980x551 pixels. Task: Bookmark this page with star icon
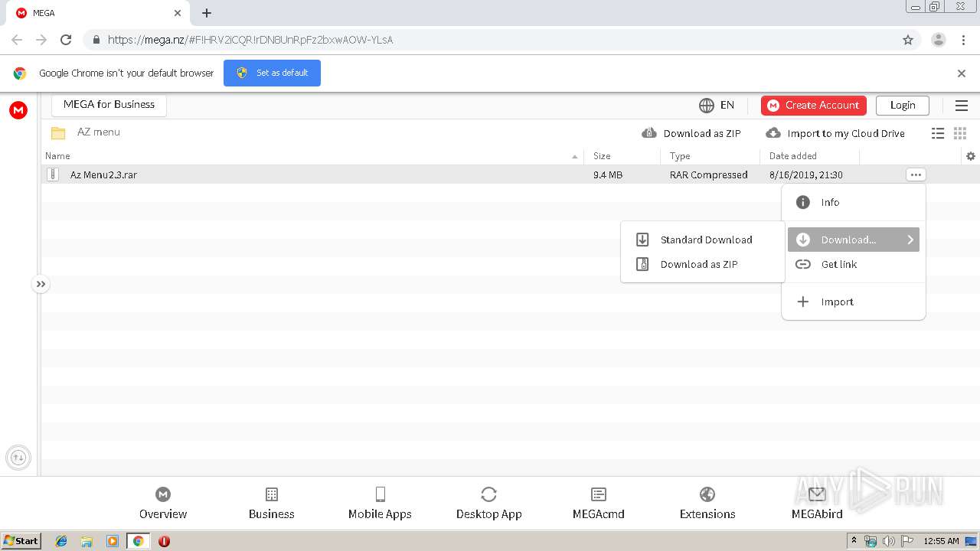click(x=908, y=40)
